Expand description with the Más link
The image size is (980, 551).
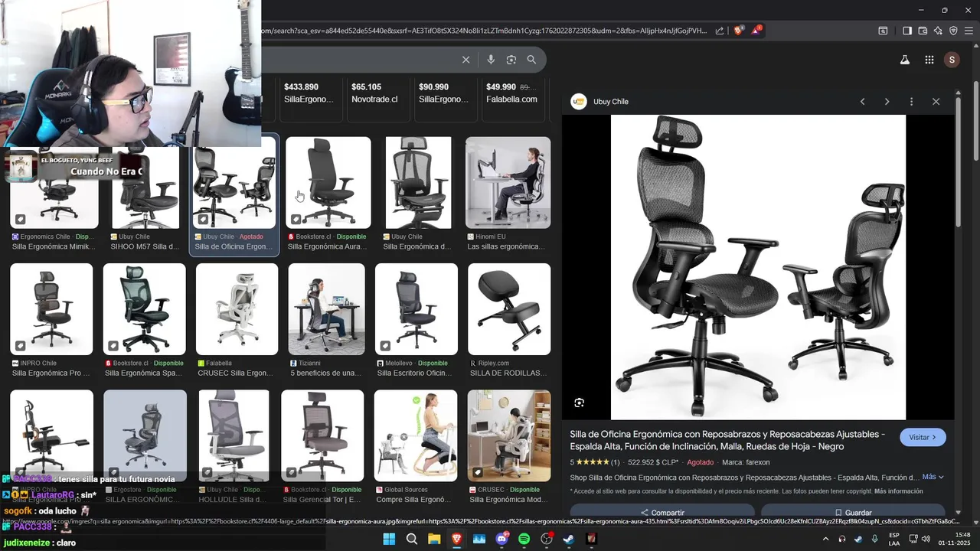click(x=933, y=477)
